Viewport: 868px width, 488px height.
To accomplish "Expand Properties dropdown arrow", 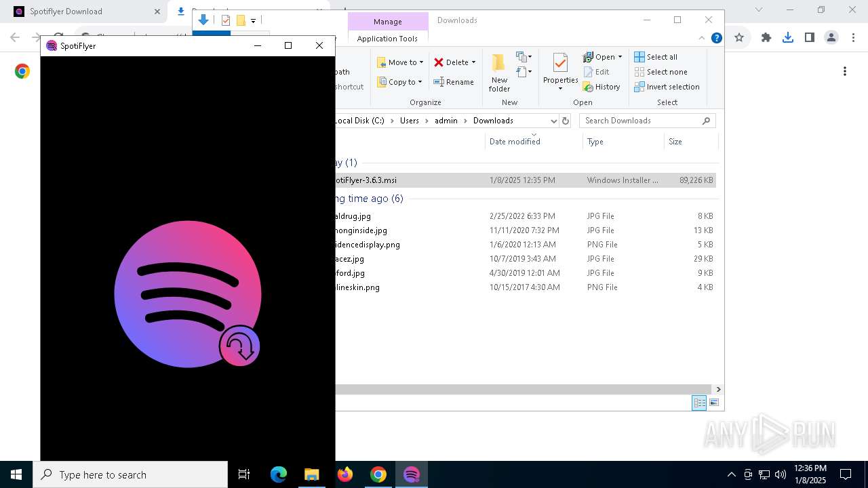I will (560, 89).
